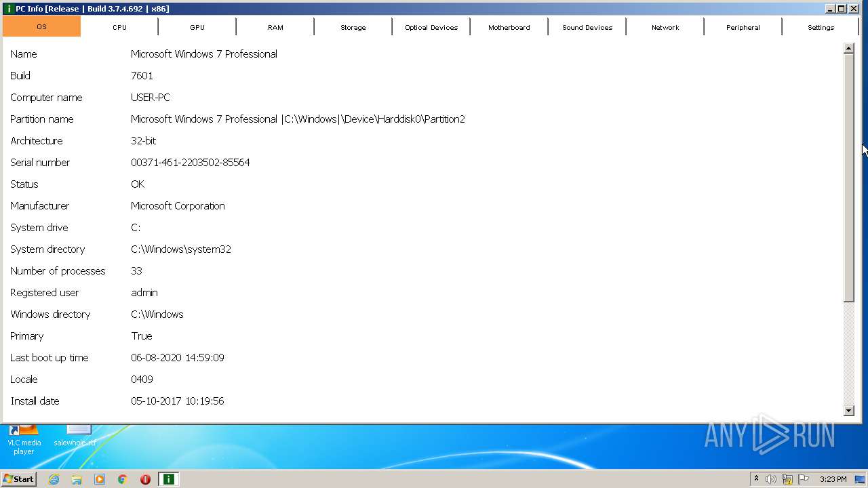This screenshot has height=488, width=868.
Task: Click the Install date 05-10-2017 10:19:56
Action: click(178, 401)
